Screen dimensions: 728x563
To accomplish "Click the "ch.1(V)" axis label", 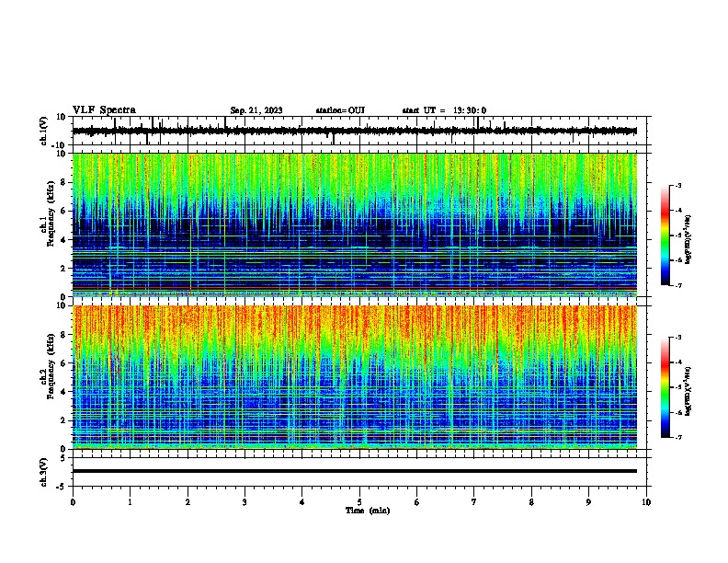I will point(44,131).
